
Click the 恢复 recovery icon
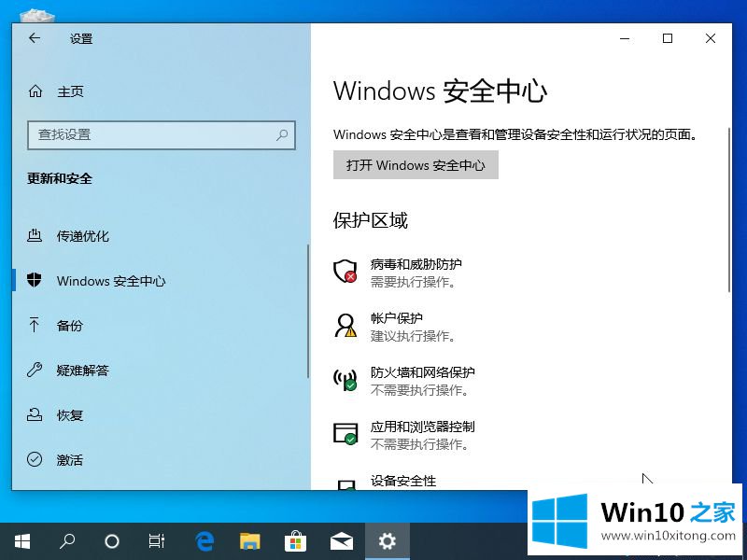click(x=35, y=414)
